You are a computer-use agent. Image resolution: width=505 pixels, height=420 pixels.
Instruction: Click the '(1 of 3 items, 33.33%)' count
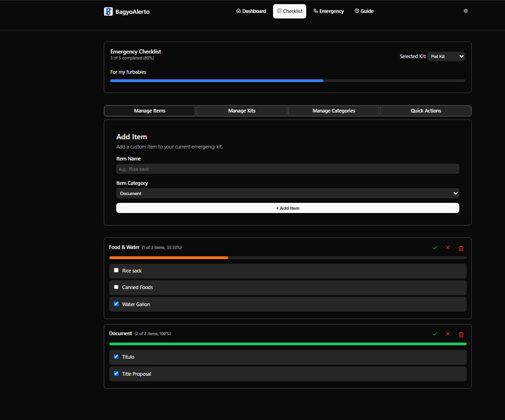coord(162,248)
